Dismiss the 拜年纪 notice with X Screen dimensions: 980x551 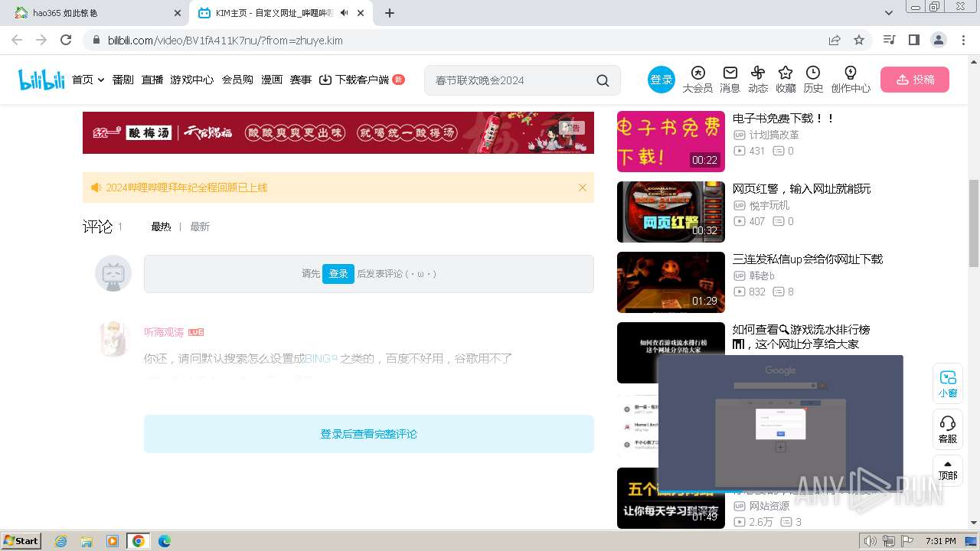[583, 187]
